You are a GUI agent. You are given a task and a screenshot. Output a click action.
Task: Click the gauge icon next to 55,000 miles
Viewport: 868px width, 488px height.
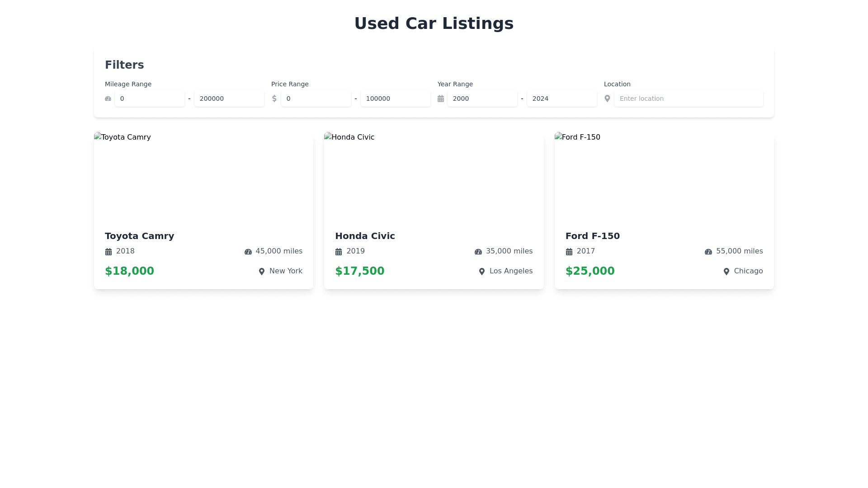coord(708,251)
